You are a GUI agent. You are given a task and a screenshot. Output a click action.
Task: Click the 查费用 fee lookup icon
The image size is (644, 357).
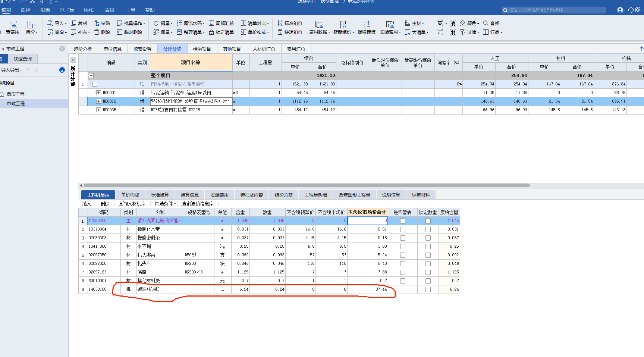[13, 25]
